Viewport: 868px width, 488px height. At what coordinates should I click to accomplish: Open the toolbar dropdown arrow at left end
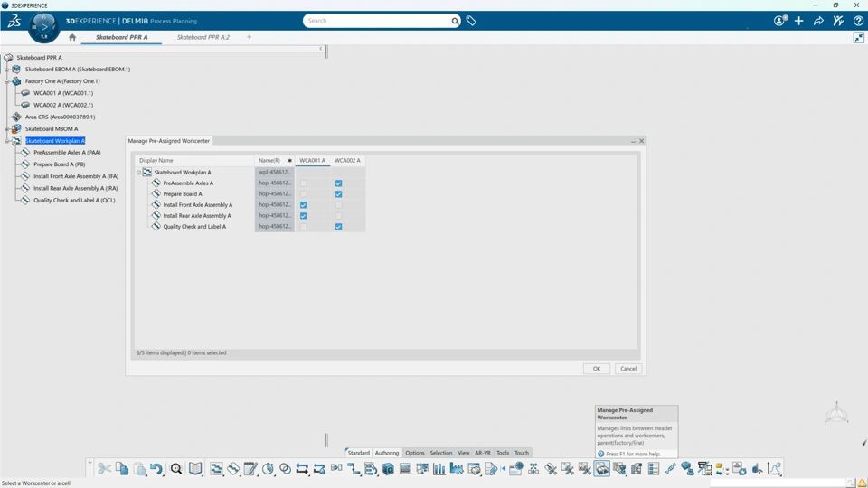coord(90,462)
